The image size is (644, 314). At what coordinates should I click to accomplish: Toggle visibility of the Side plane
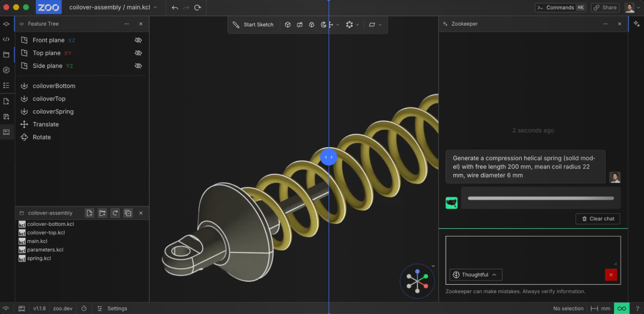(138, 66)
